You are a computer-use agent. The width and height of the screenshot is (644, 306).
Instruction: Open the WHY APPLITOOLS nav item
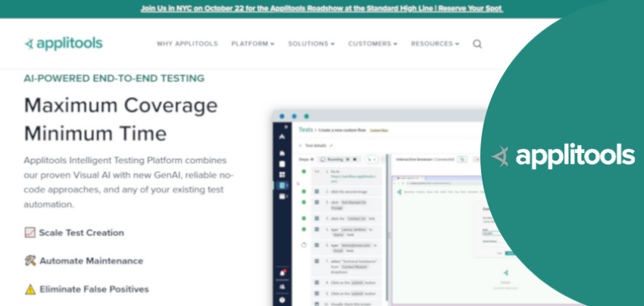187,43
